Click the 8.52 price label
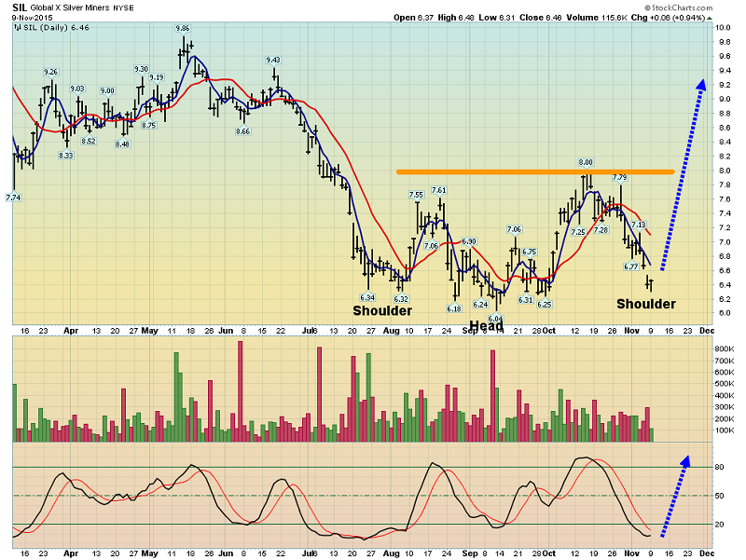The width and height of the screenshot is (746, 560). click(89, 142)
